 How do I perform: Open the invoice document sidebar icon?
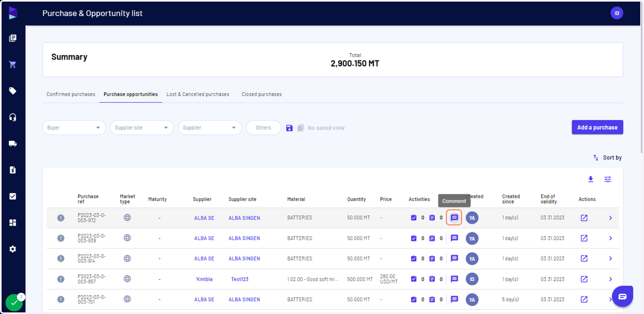[13, 170]
